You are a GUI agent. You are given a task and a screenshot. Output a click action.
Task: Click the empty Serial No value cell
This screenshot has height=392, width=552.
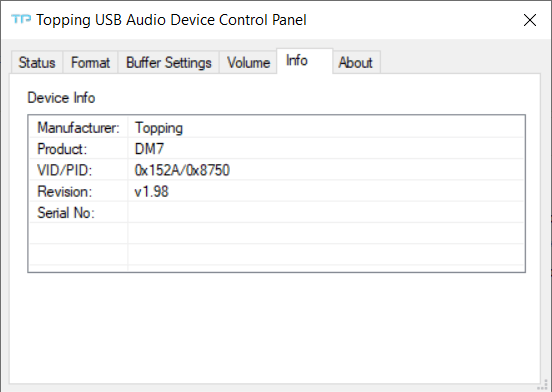[x=326, y=213]
